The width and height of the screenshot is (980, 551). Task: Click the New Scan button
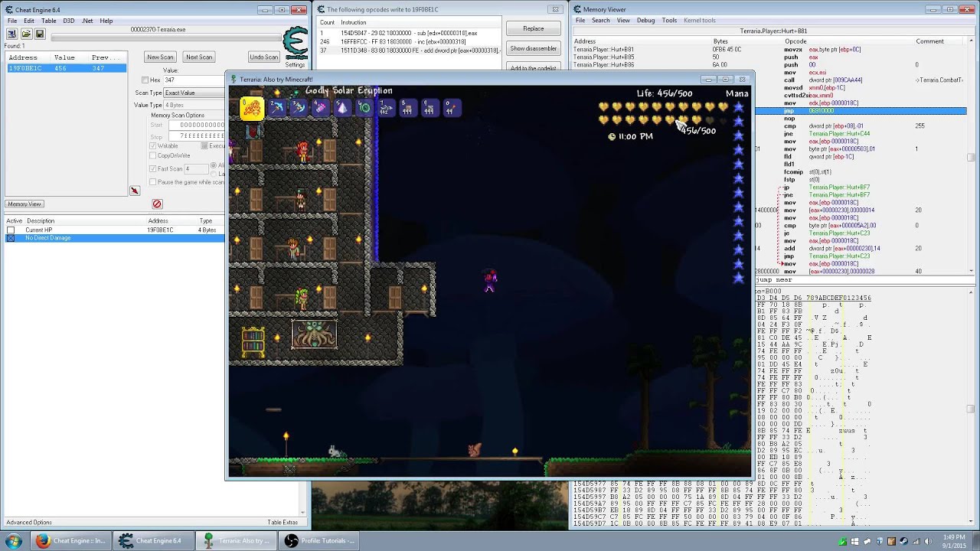160,57
